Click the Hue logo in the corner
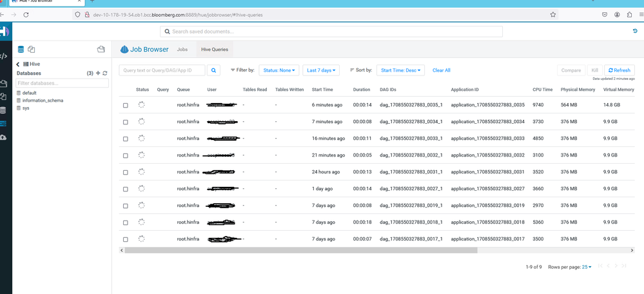644x294 pixels. point(4,32)
